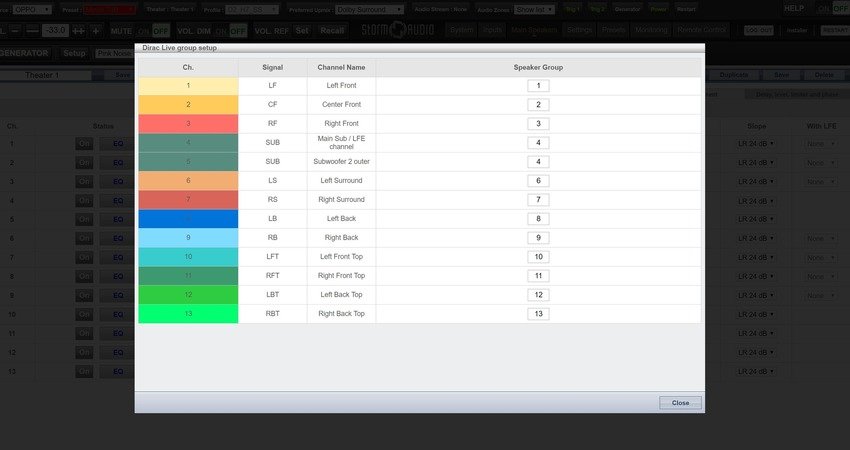Toggle Trig 1 in the top bar

[x=572, y=9]
